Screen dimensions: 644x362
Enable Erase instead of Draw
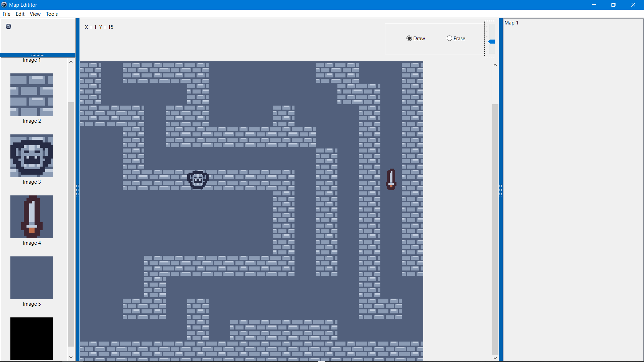[x=449, y=38]
